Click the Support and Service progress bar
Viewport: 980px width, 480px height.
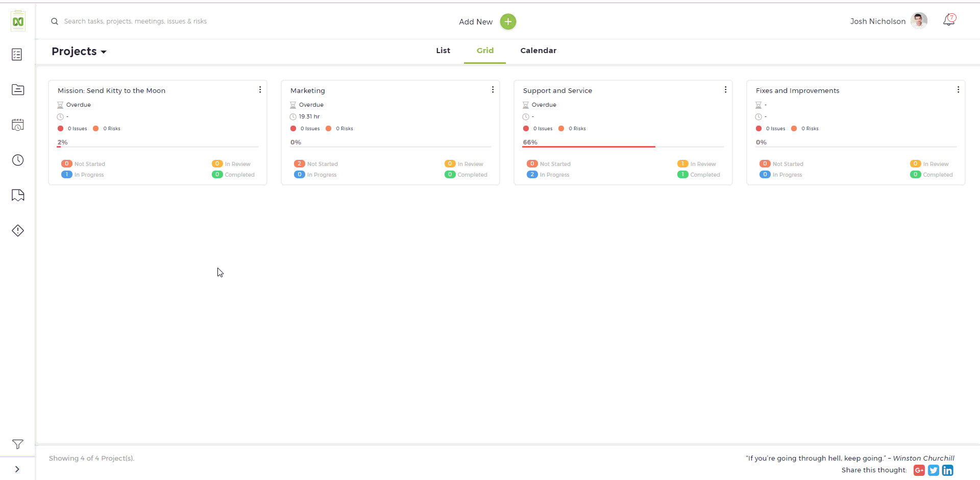(x=623, y=147)
